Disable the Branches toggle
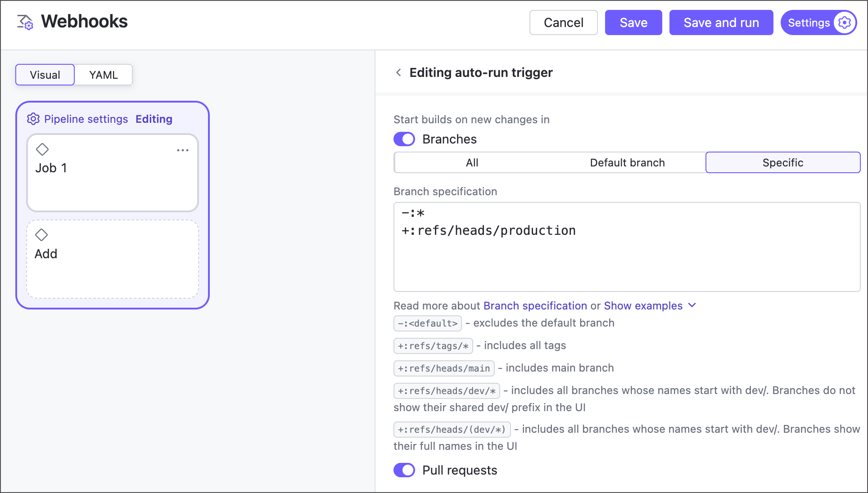Image resolution: width=868 pixels, height=493 pixels. coord(404,139)
